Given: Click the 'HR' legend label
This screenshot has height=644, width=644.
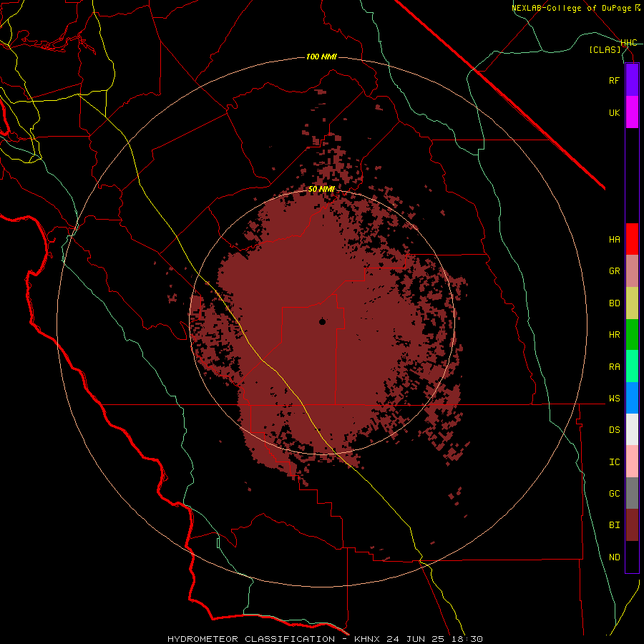Looking at the screenshot, I should pos(615,335).
